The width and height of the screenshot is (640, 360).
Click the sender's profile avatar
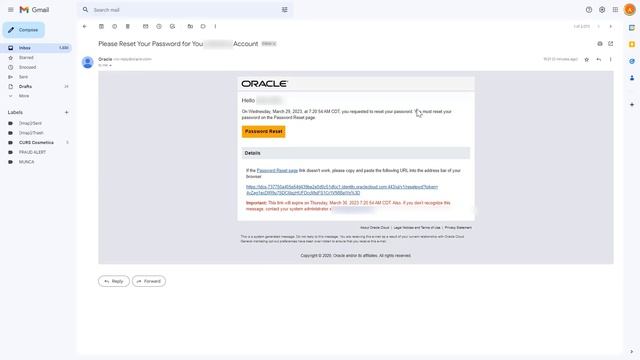[x=87, y=62]
